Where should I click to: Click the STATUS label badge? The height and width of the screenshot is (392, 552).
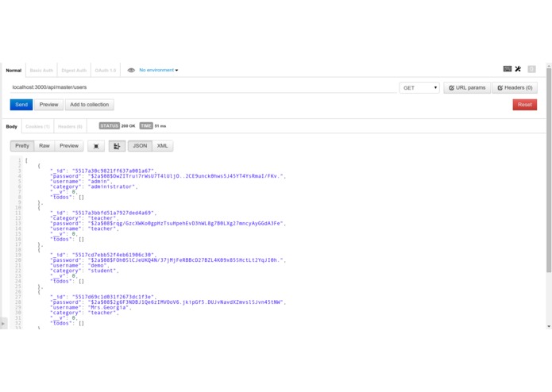click(109, 126)
